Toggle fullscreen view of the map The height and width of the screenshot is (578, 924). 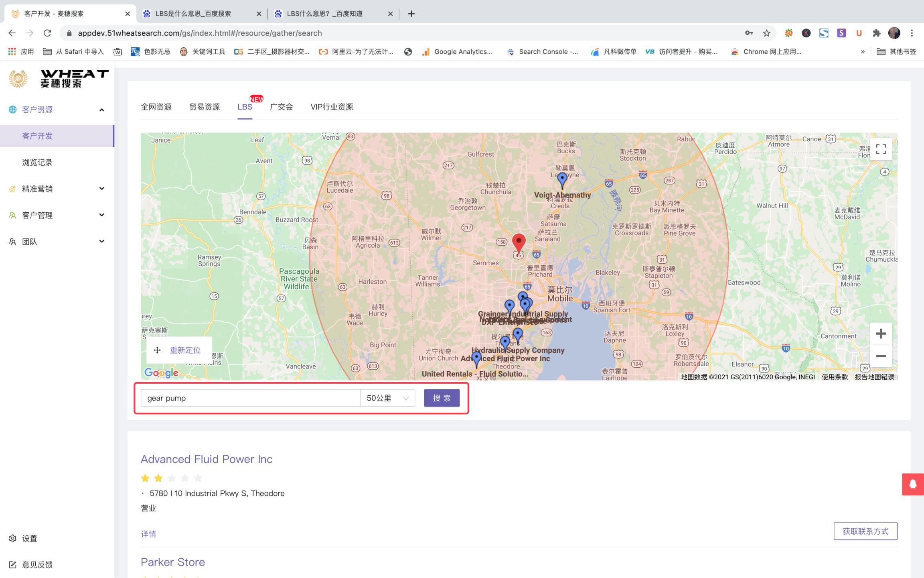[x=881, y=149]
